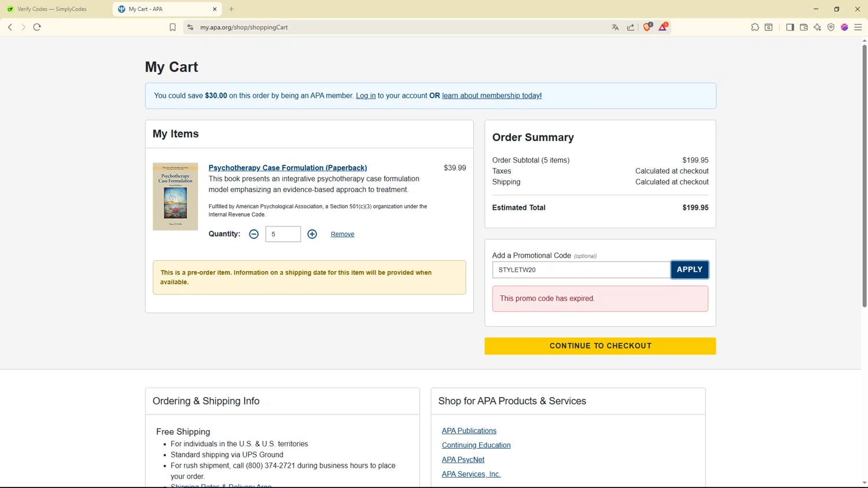Open Psychotherapy Case Formulation (Paperback) link
Image resolution: width=868 pixels, height=488 pixels.
(288, 168)
